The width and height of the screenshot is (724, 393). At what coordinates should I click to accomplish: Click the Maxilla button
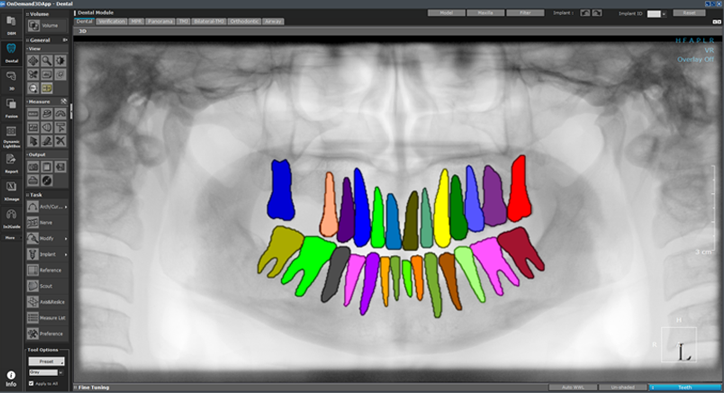485,13
